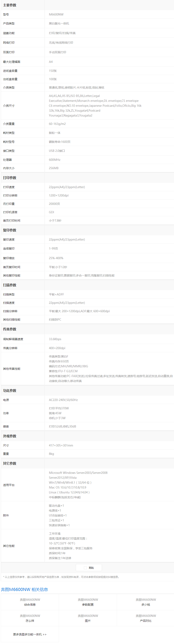
Task: Click the 调制解调器速度 value 33.6Kbps
Action: click(x=55, y=339)
